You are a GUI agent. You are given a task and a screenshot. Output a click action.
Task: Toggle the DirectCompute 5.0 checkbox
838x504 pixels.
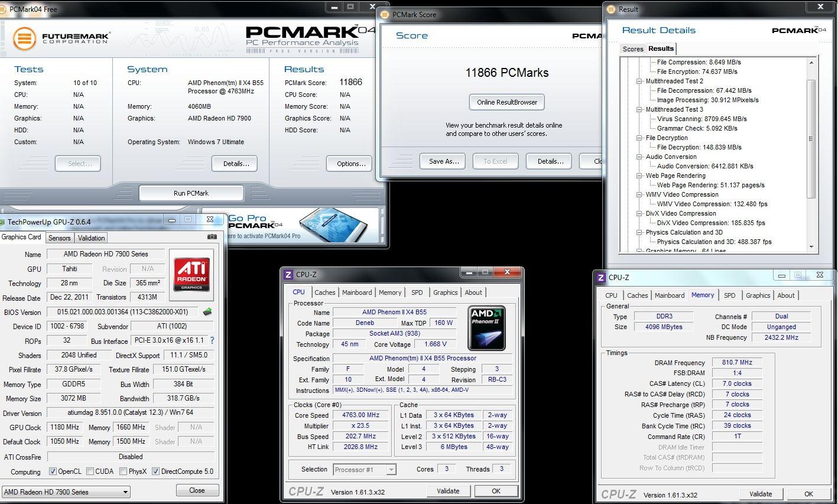[x=155, y=472]
